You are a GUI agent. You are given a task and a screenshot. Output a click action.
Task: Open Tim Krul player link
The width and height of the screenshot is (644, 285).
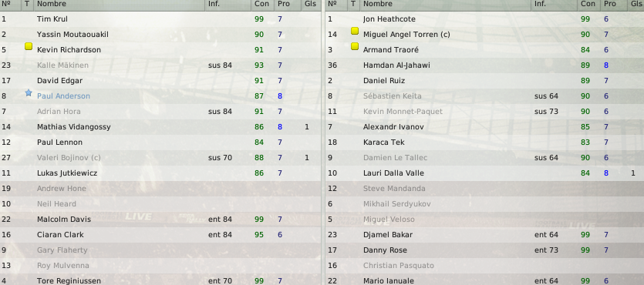[52, 19]
